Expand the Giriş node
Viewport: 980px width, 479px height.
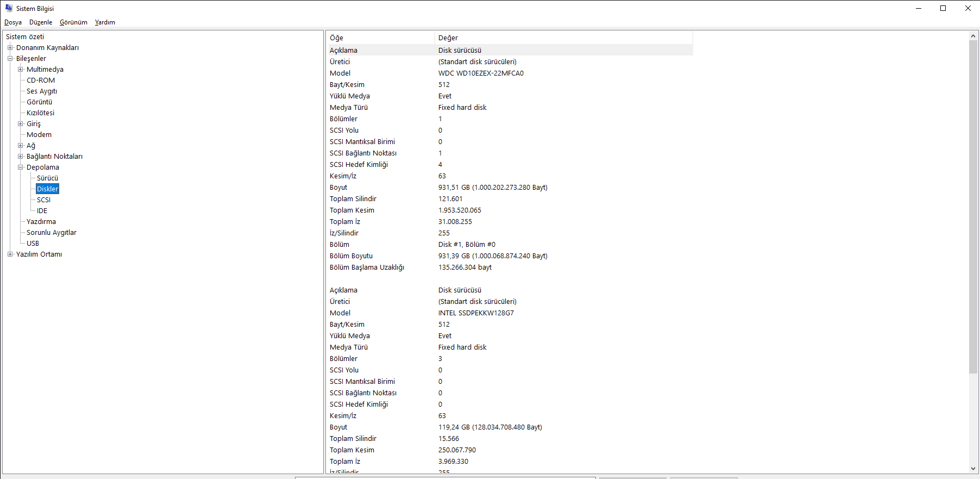point(20,124)
